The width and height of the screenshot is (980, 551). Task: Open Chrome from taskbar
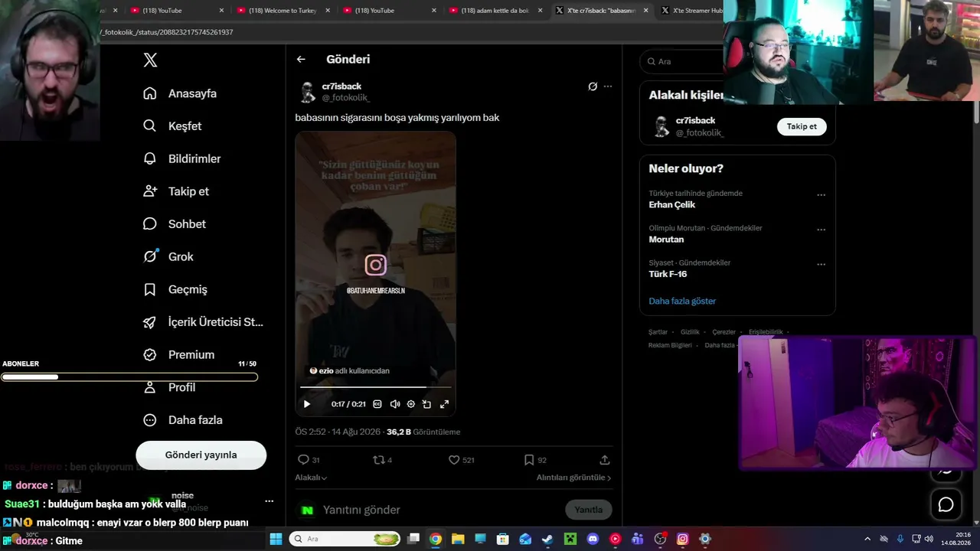point(436,539)
